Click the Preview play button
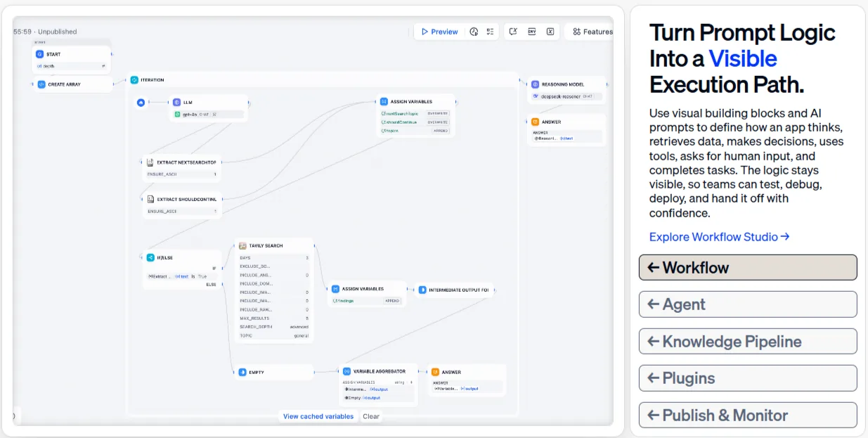 pos(440,32)
